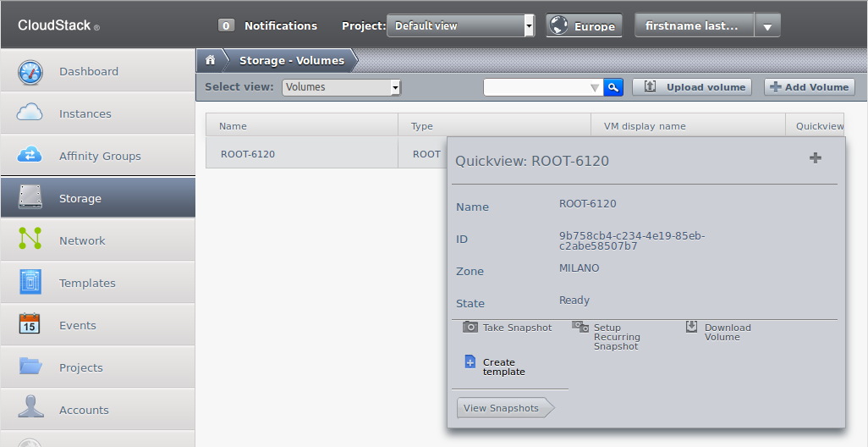
Task: Click the Create template icon
Action: [x=470, y=362]
